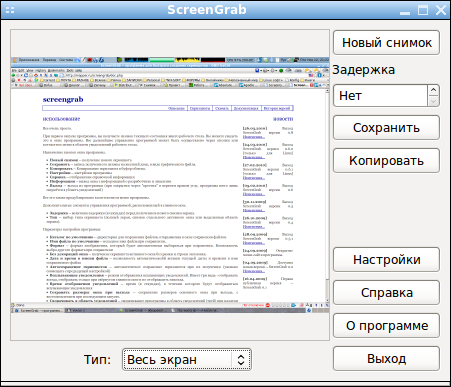The image size is (451, 387).
Task: Quit using the Выход button
Action: [x=386, y=358]
